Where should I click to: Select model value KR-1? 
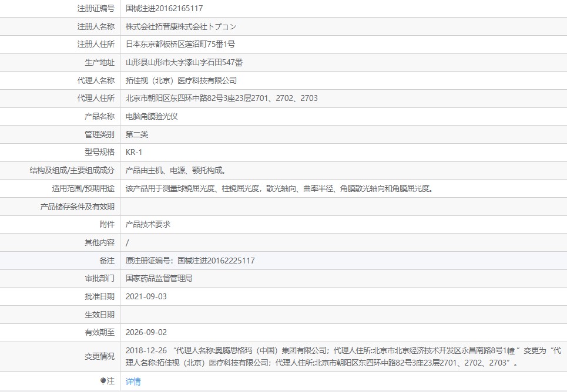(x=134, y=152)
